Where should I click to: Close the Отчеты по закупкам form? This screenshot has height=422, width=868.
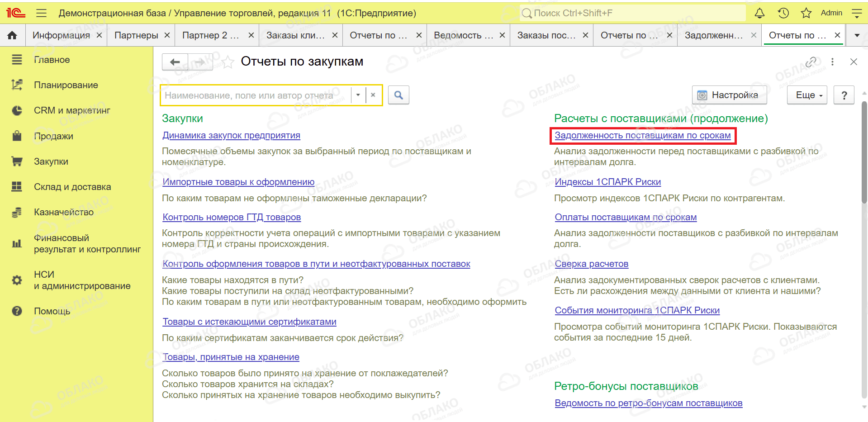pyautogui.click(x=854, y=62)
